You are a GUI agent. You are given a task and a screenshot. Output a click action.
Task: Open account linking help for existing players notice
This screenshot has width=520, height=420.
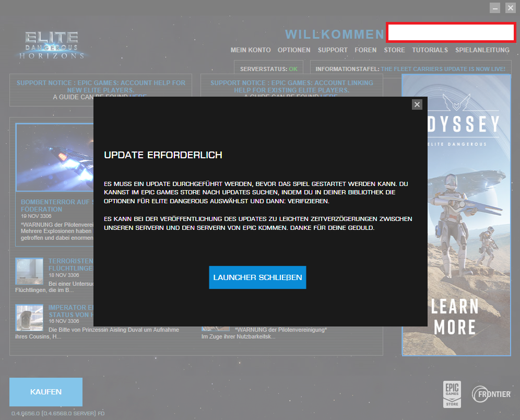click(x=291, y=86)
